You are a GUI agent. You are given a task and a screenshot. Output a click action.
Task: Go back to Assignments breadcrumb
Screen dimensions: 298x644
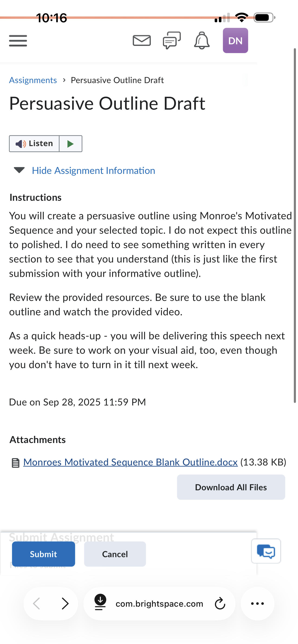click(x=33, y=80)
